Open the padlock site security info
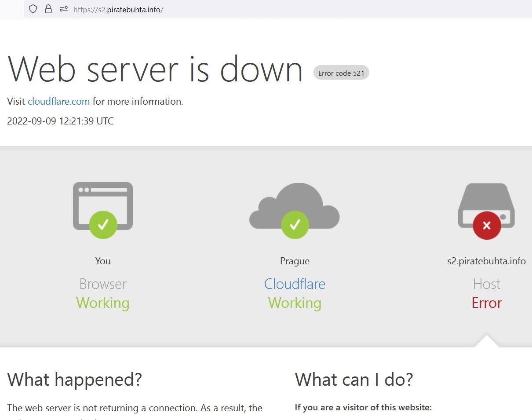This screenshot has width=532, height=420. 48,9
